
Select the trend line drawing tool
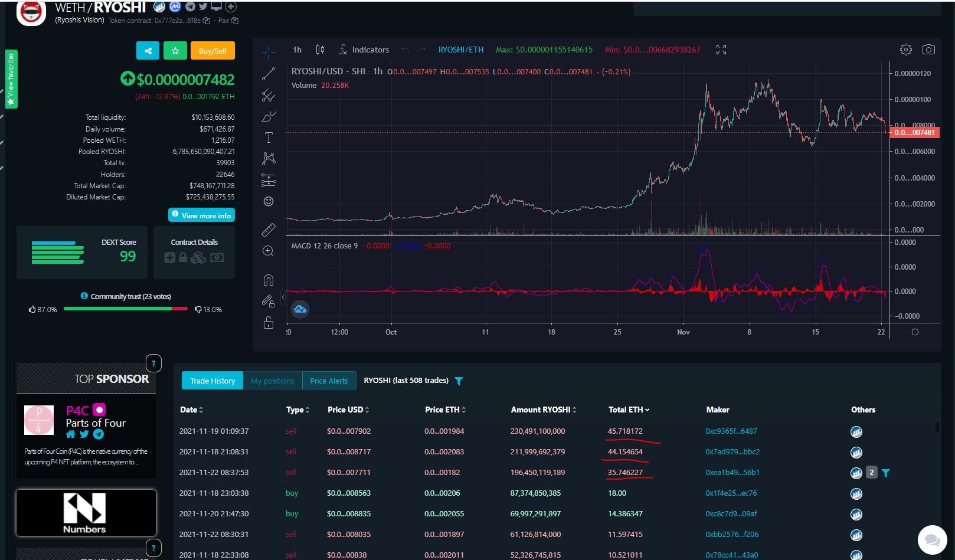click(x=269, y=74)
